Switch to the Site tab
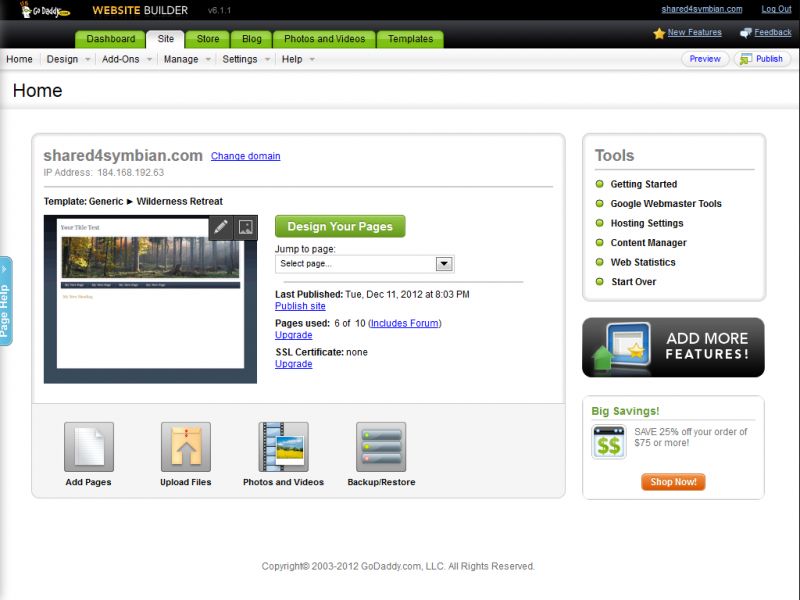 coord(165,39)
